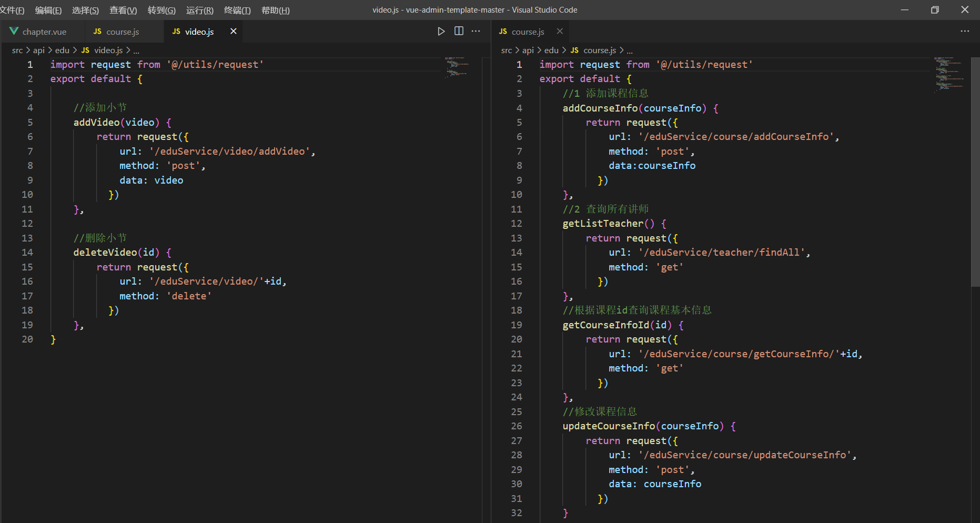Image resolution: width=980 pixels, height=523 pixels.
Task: Click 'getListTeacher' function name
Action: click(603, 224)
